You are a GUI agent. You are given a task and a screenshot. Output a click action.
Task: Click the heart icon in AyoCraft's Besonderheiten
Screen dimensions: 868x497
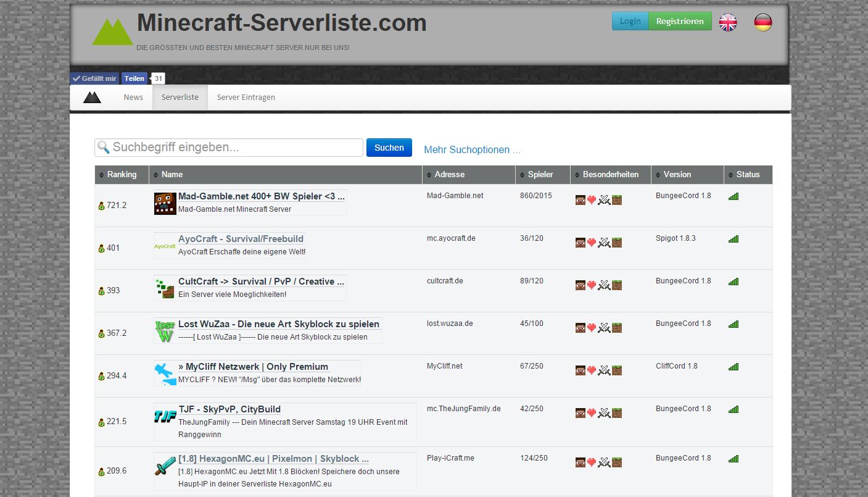[592, 243]
